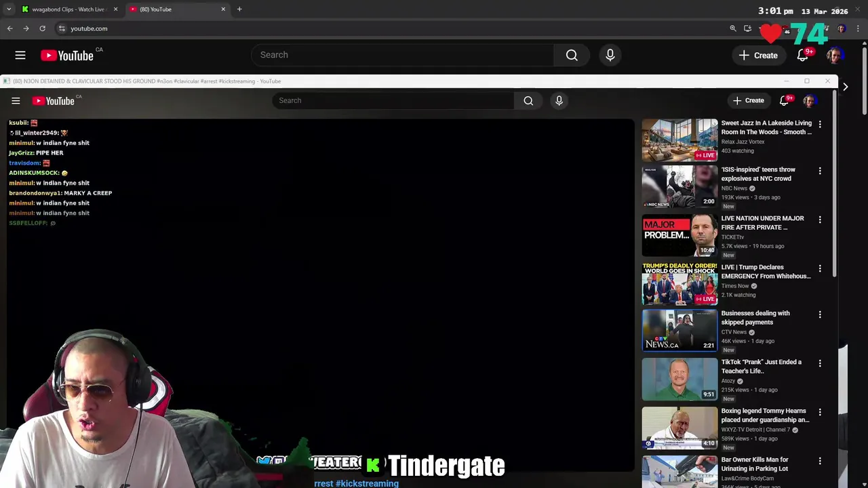Open options for the LIVE NATION video
868x488 pixels.
point(820,220)
